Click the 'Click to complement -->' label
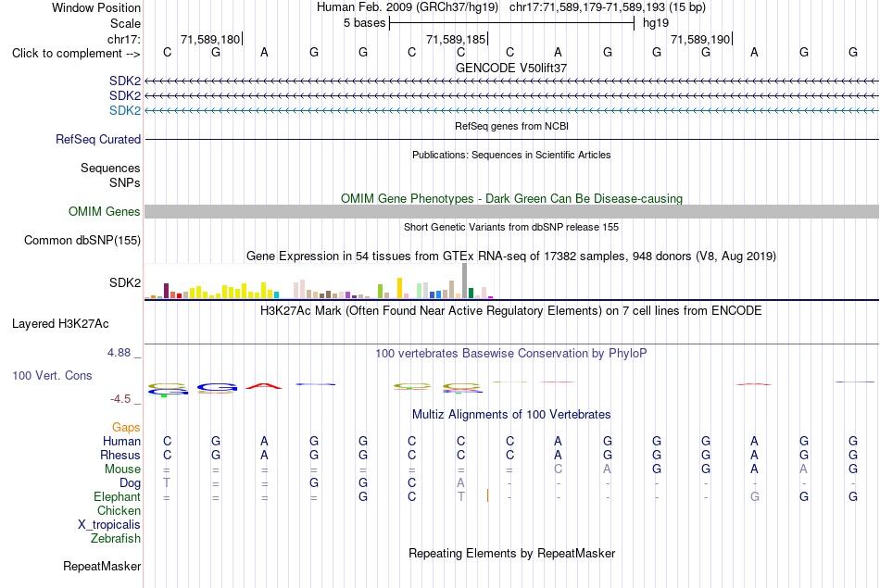Screen dimensions: 880x588 coord(76,54)
